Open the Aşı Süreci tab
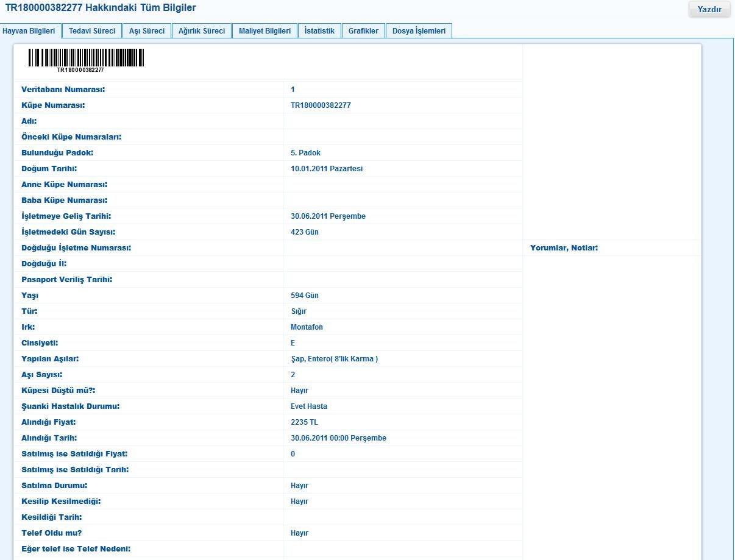 tap(146, 30)
